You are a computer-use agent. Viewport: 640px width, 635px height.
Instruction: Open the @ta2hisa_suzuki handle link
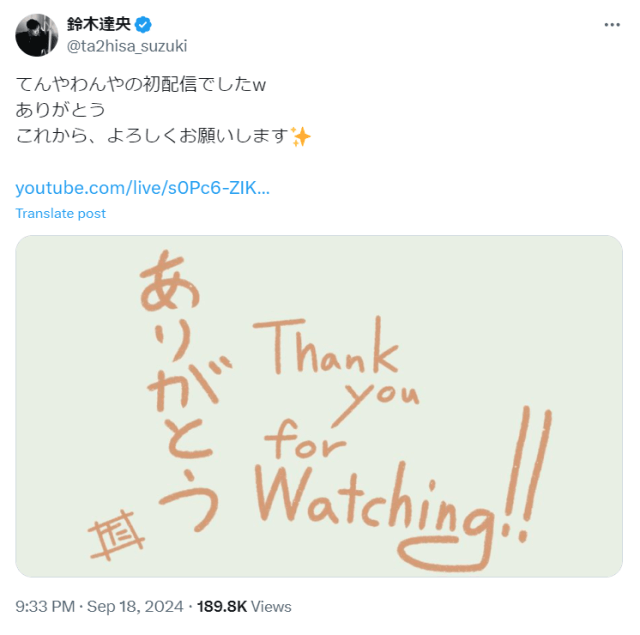(x=127, y=46)
